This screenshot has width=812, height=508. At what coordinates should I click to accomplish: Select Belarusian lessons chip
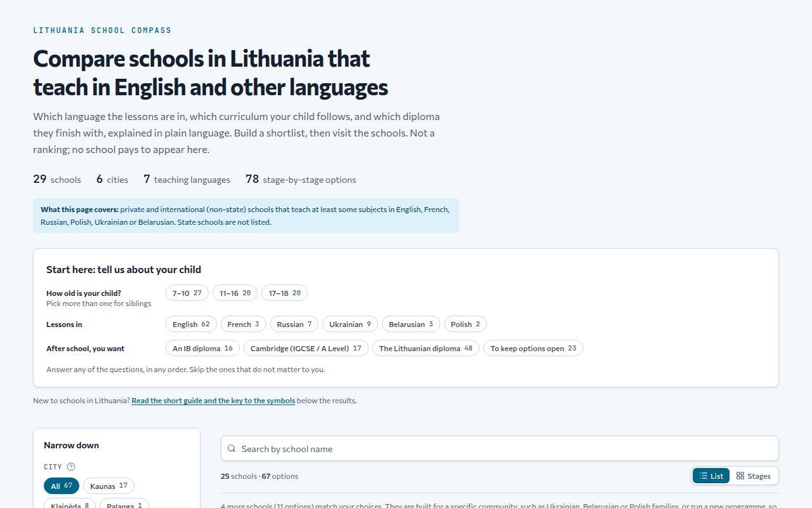[x=411, y=324]
